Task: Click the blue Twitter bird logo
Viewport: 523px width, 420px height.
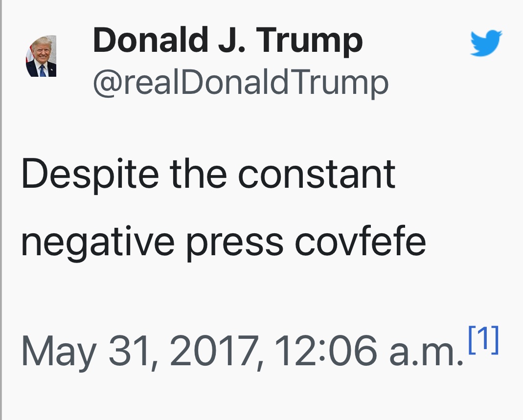Action: pos(486,44)
